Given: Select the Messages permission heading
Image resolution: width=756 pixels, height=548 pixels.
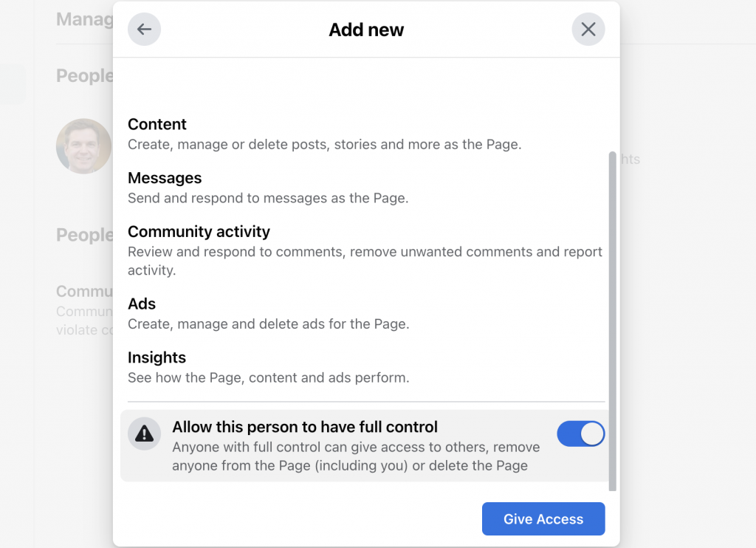Looking at the screenshot, I should tap(164, 177).
